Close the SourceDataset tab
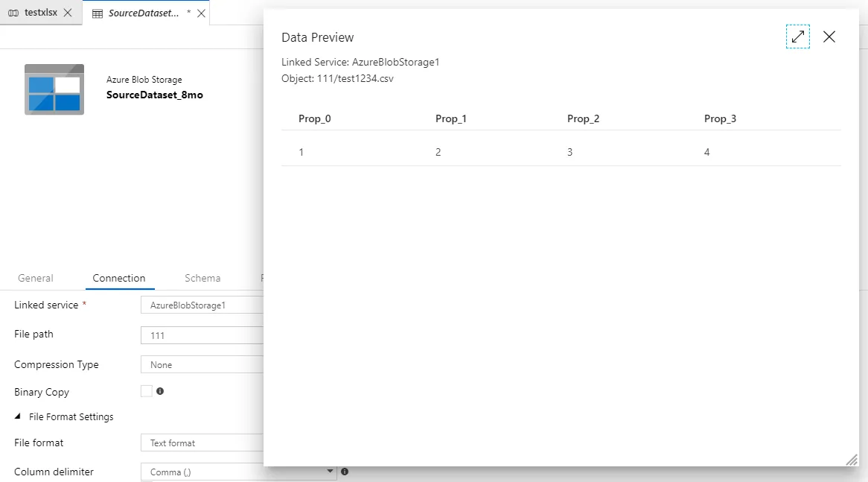Screen dimensions: 868x482 201,13
